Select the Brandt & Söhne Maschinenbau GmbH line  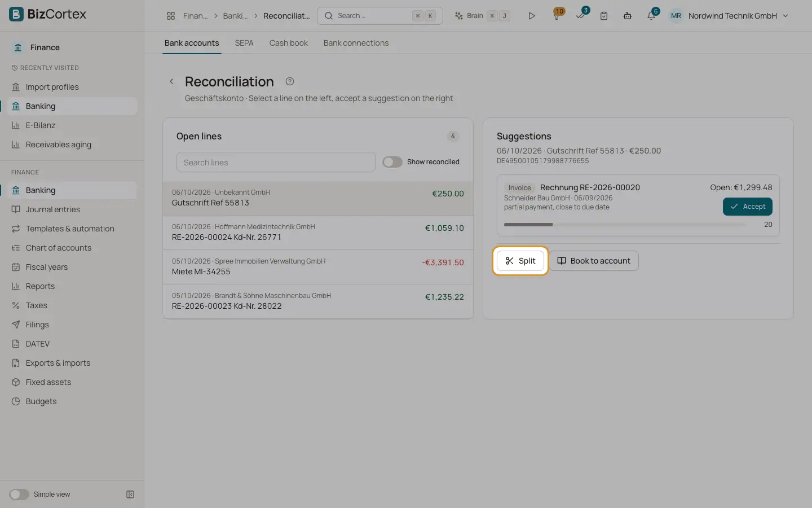(x=318, y=301)
